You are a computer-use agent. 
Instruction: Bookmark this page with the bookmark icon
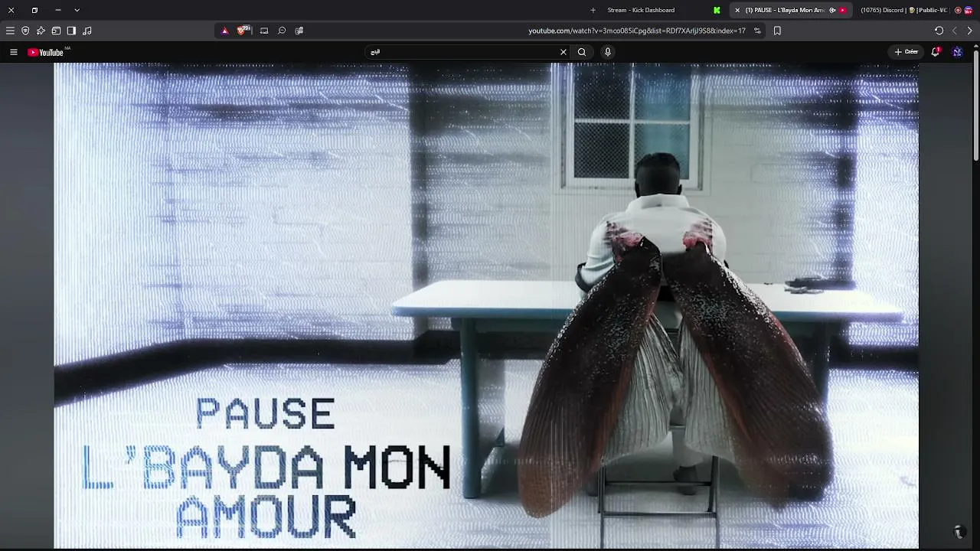coord(777,31)
